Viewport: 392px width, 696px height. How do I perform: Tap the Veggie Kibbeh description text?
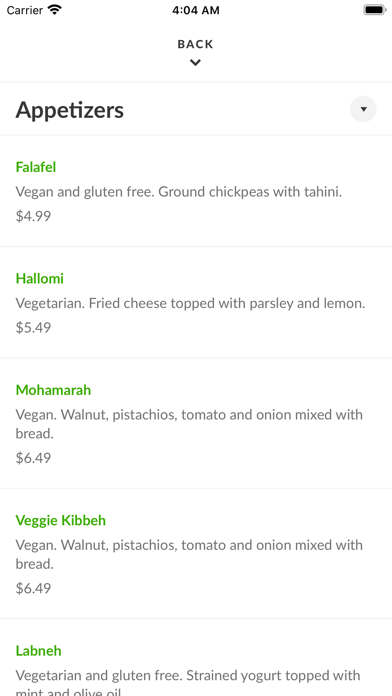point(189,554)
